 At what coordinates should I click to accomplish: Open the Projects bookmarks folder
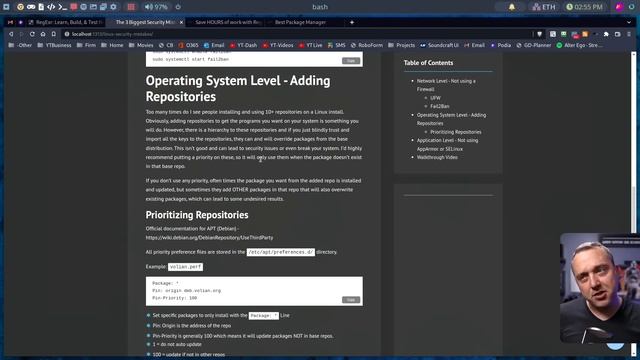click(402, 45)
